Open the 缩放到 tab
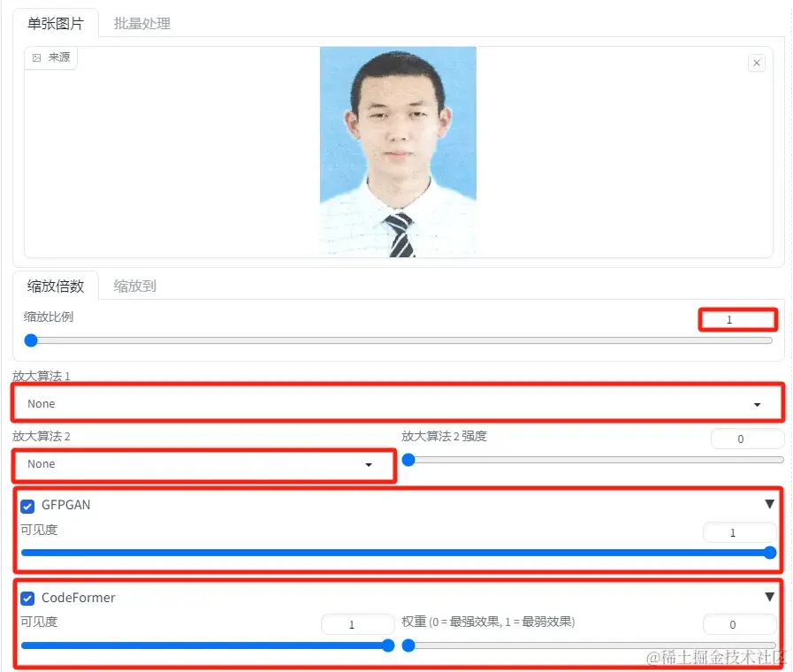793x672 pixels. point(134,286)
